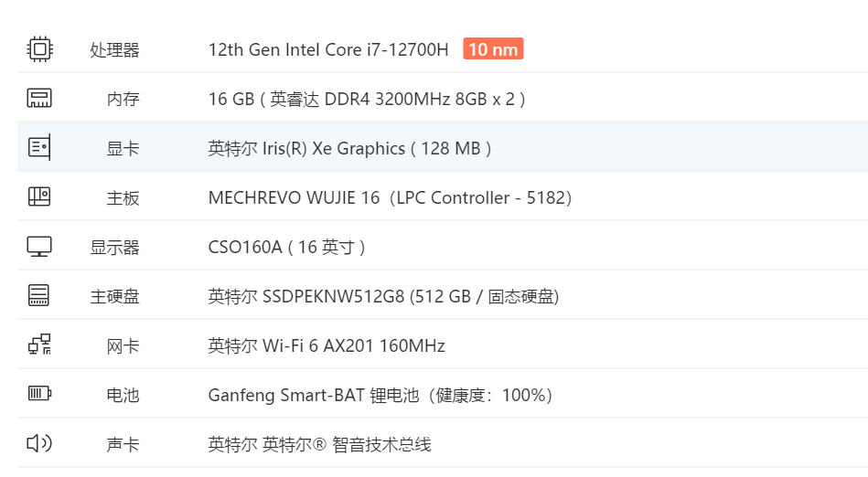The image size is (868, 477).
Task: Click the SSDPEKNW512G8 disk description
Action: click(383, 296)
